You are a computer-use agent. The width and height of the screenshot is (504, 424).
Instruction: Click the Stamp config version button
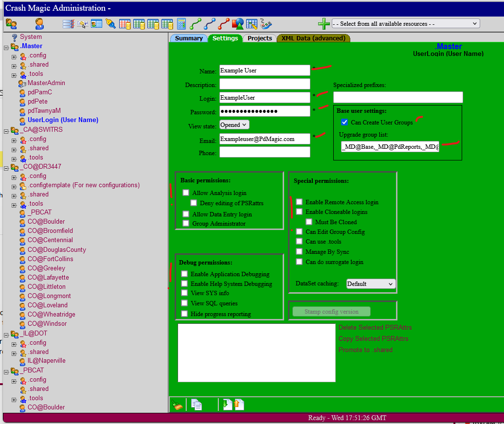[x=331, y=312]
